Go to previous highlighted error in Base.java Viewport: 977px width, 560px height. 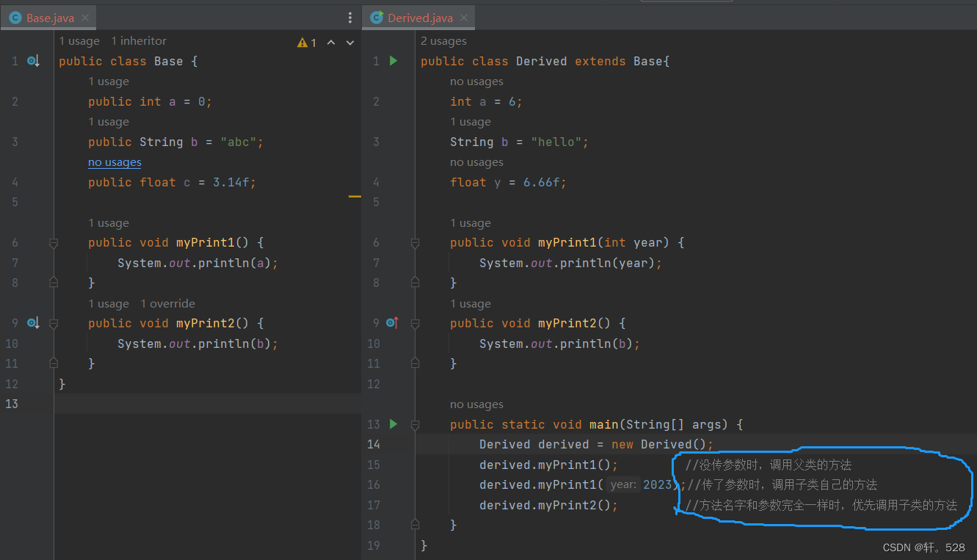(x=331, y=43)
